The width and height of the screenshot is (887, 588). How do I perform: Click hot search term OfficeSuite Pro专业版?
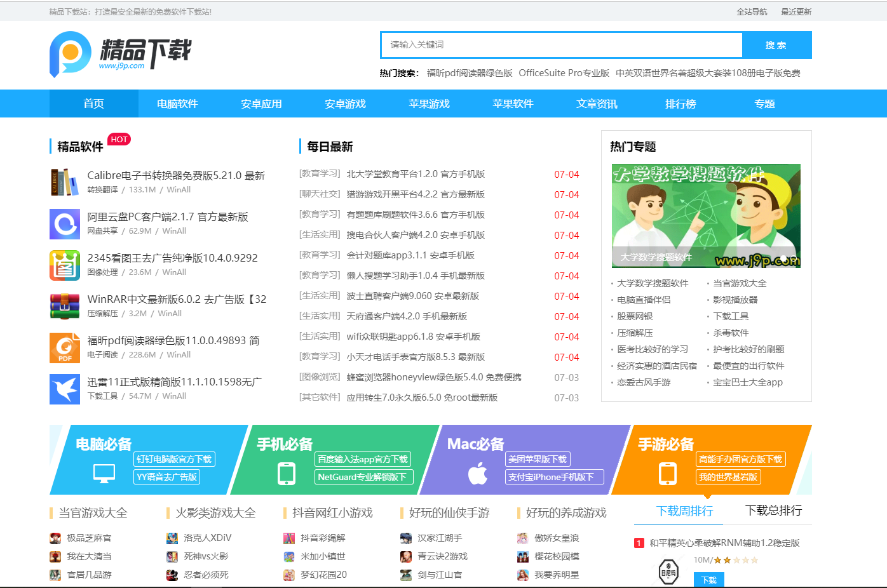[x=564, y=73]
